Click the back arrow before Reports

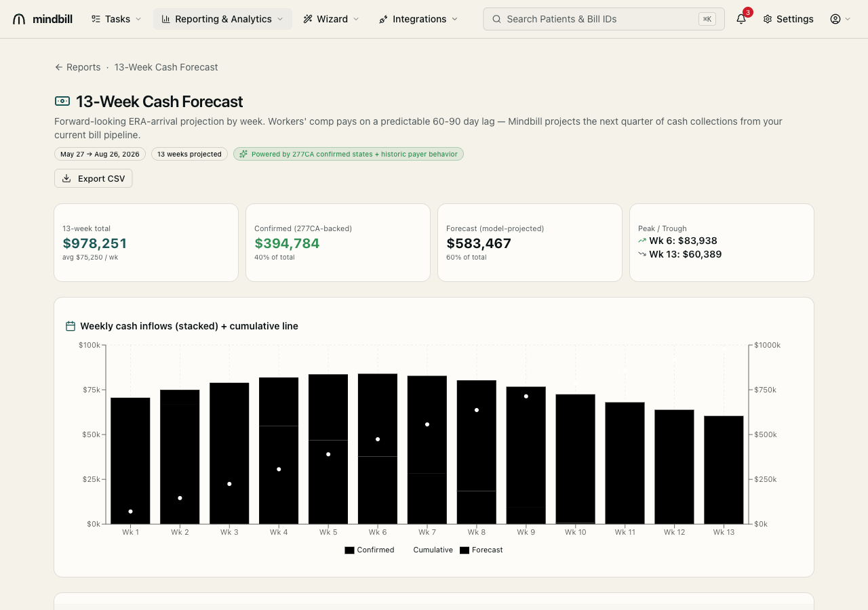(59, 67)
